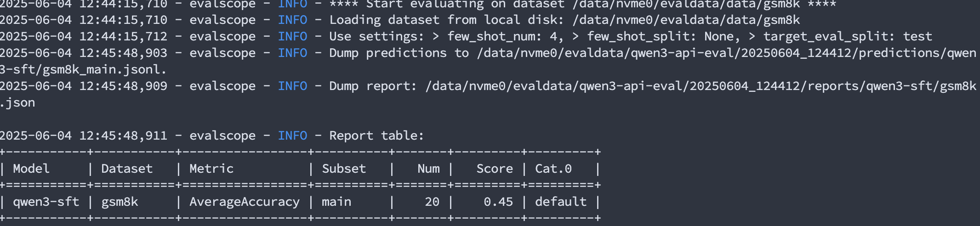980x226 pixels.
Task: Click the "Report table:" log text
Action: (376, 136)
